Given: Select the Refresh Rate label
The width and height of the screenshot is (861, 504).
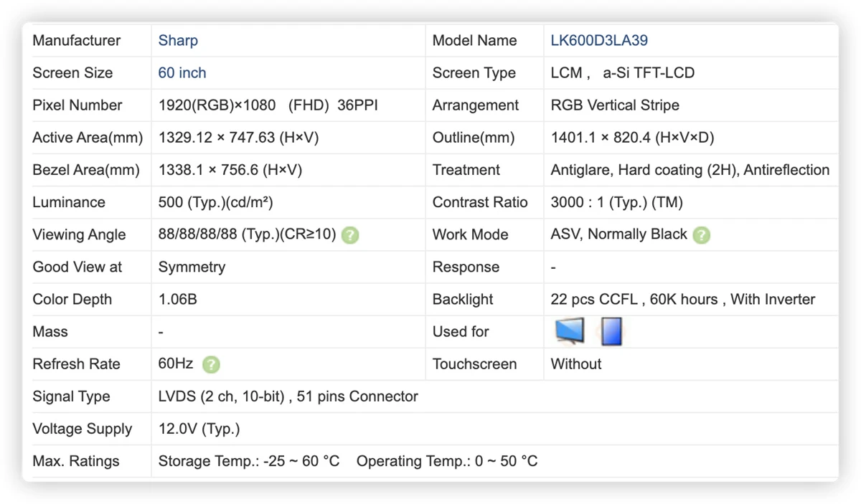Looking at the screenshot, I should pyautogui.click(x=76, y=363).
